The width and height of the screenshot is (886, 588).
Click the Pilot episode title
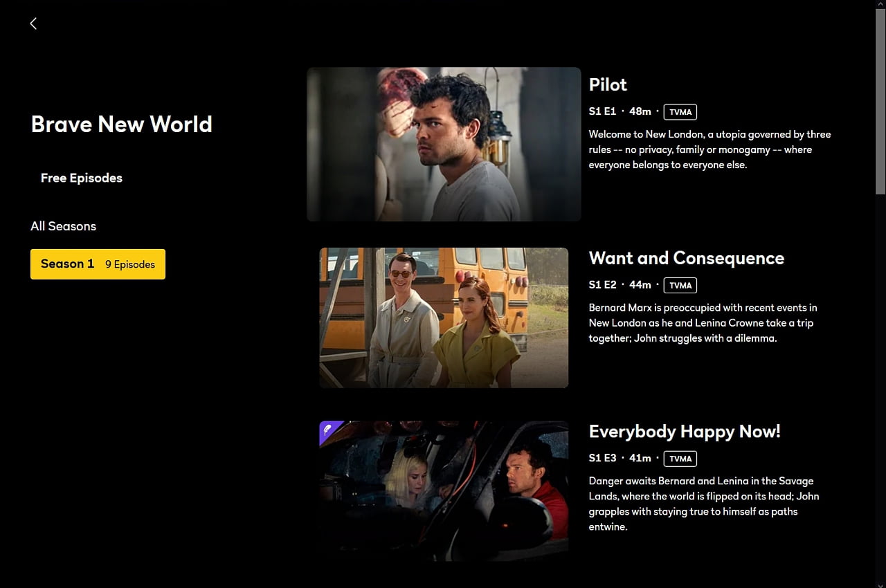[x=608, y=84]
